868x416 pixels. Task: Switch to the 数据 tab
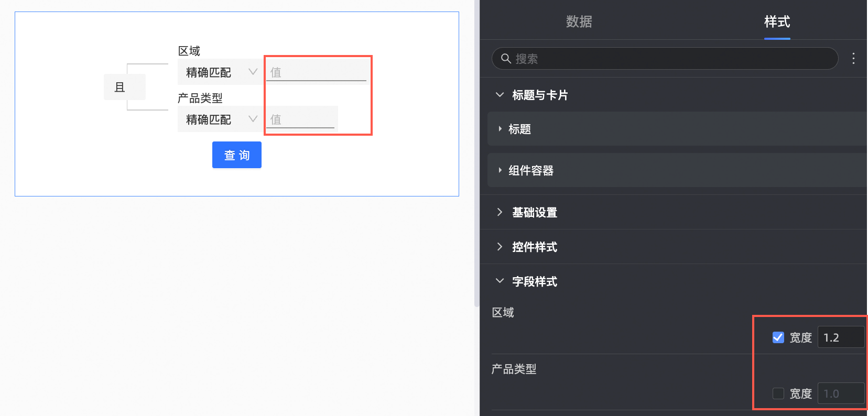point(579,21)
